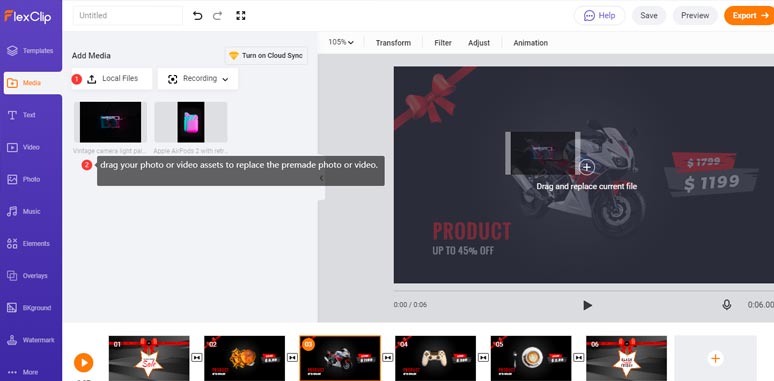Collapse the media panel with chevron

pos(321,178)
